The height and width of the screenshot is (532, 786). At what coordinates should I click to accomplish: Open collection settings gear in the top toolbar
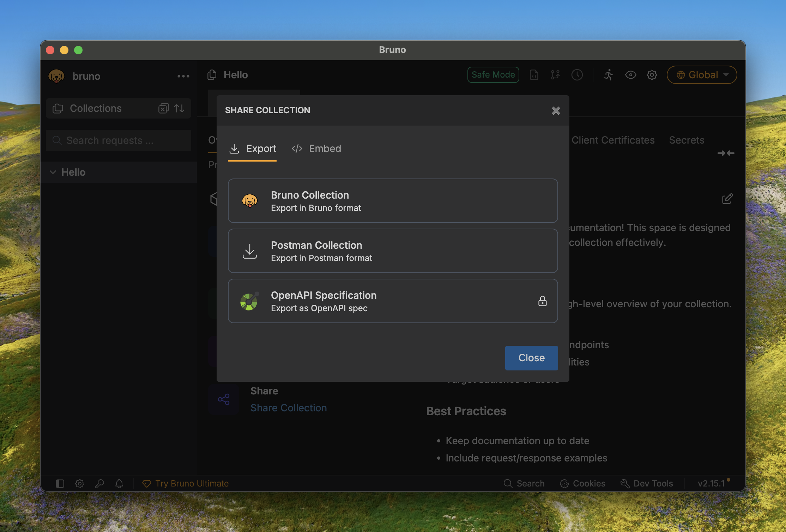point(652,75)
